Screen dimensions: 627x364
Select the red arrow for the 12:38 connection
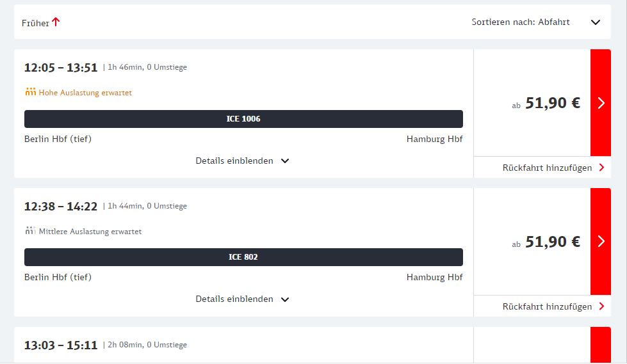[x=601, y=241]
